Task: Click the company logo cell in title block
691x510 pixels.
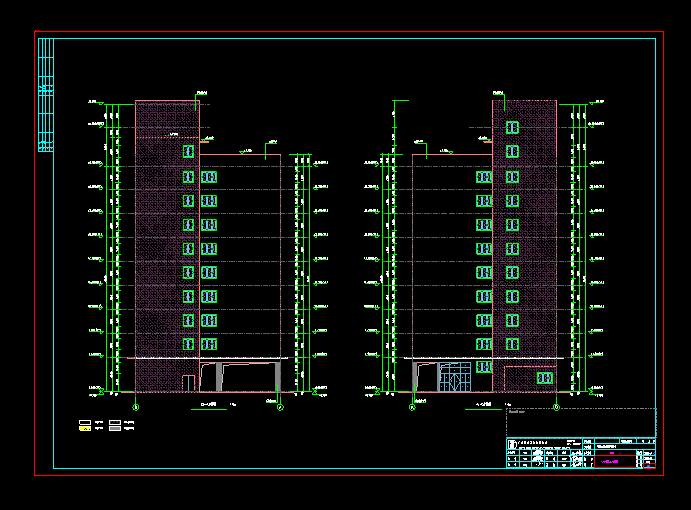Action: point(512,442)
